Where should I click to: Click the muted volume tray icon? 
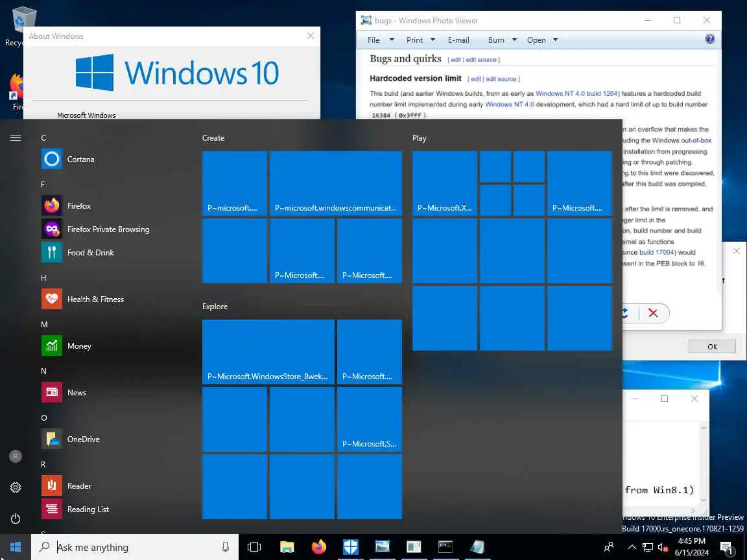[x=663, y=547]
